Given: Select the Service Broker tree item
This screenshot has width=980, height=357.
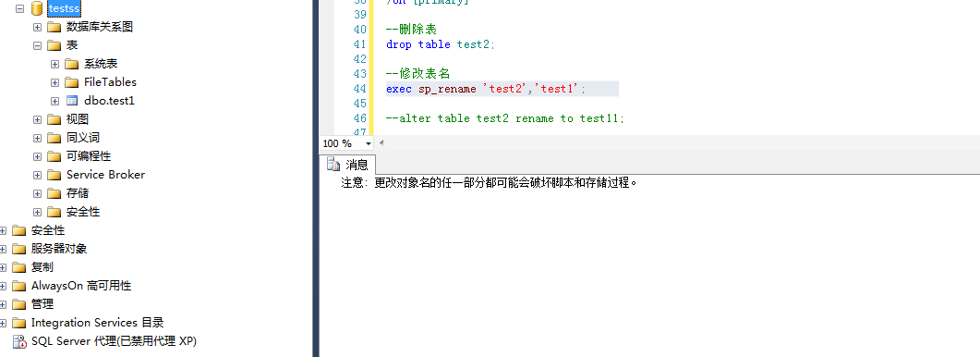Looking at the screenshot, I should (105, 175).
